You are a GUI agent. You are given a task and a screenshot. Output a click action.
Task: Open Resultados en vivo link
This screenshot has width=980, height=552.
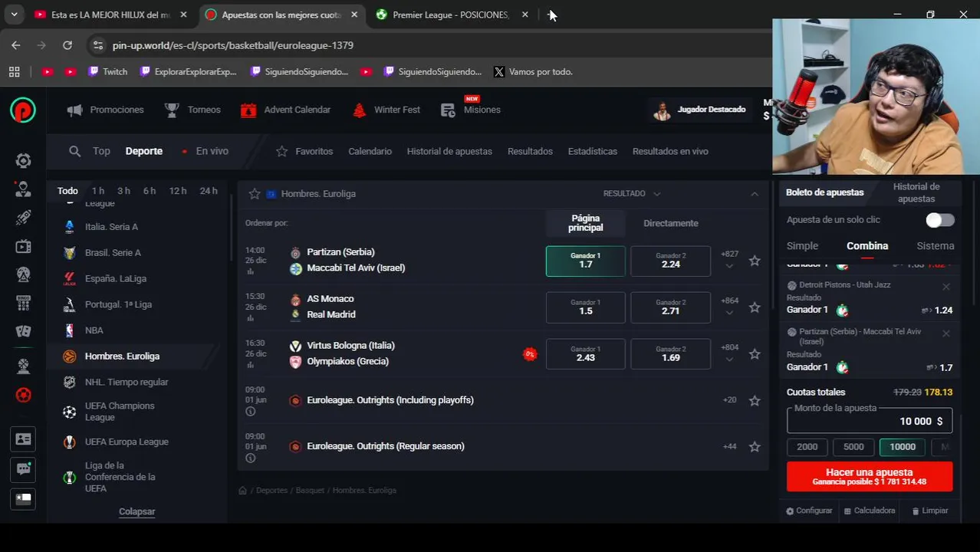[670, 151]
